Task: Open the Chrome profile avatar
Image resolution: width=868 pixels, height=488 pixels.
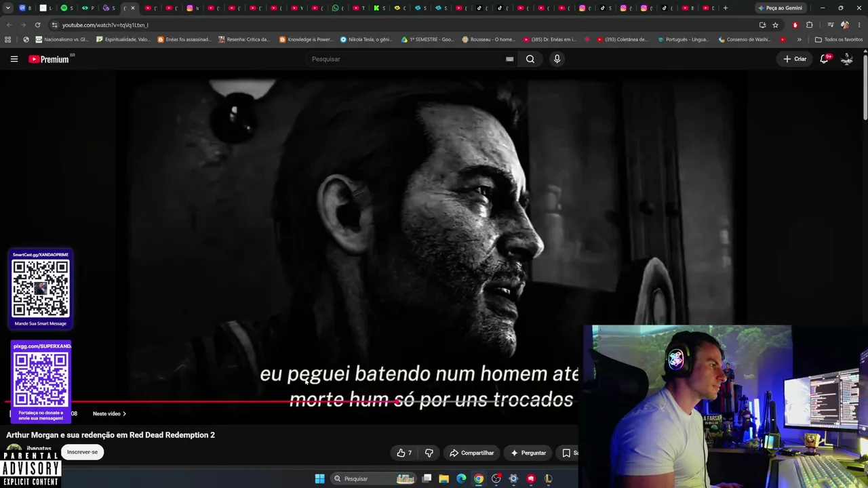Action: (x=845, y=25)
